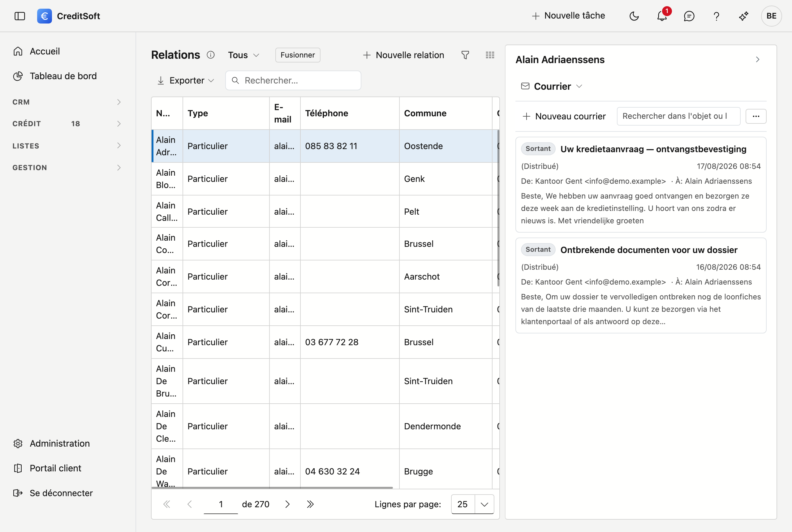Viewport: 792px width, 532px height.
Task: Select the Alain Adr... Oostende row
Action: (325, 146)
